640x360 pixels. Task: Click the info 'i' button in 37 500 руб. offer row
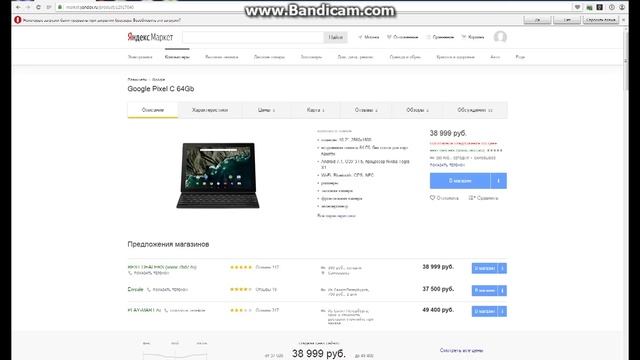(x=502, y=290)
